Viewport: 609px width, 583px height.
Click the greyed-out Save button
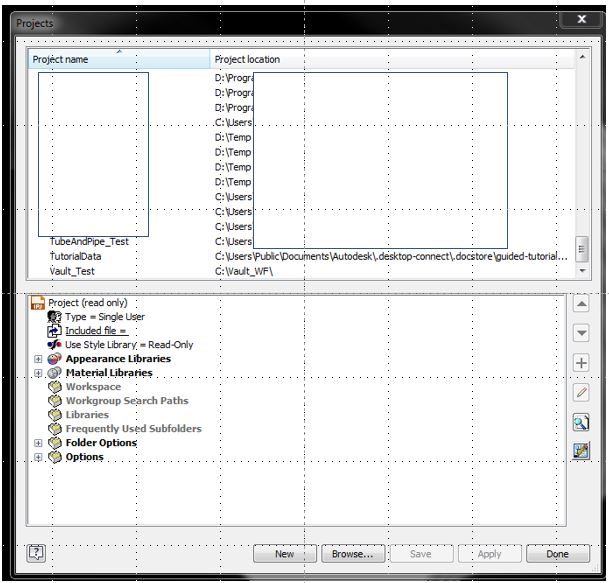point(421,554)
